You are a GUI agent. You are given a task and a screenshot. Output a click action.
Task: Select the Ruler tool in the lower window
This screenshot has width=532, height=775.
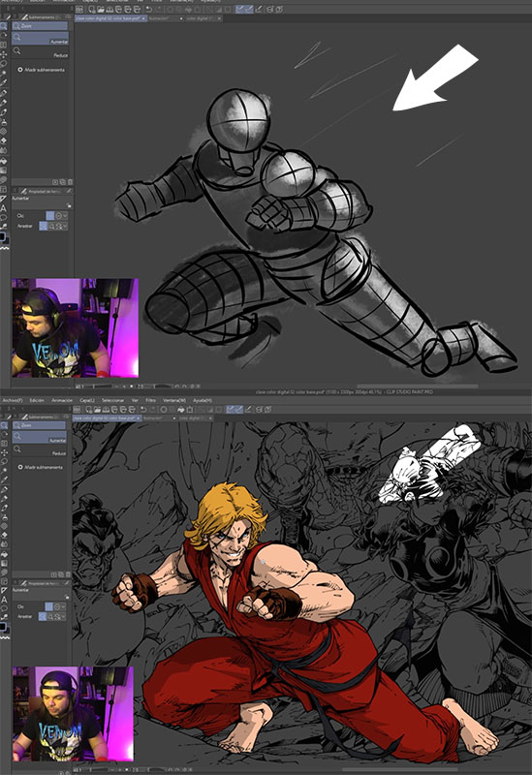[4, 591]
